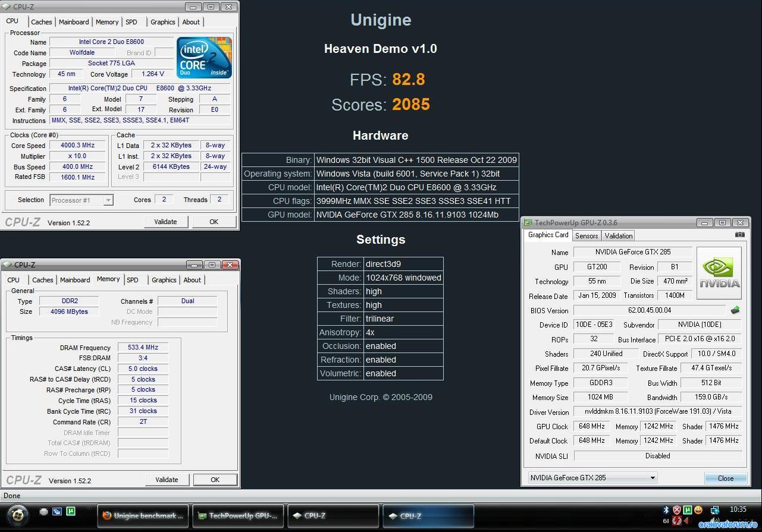762x532 pixels.
Task: Click the Bluetooth tray icon
Action: [x=667, y=510]
